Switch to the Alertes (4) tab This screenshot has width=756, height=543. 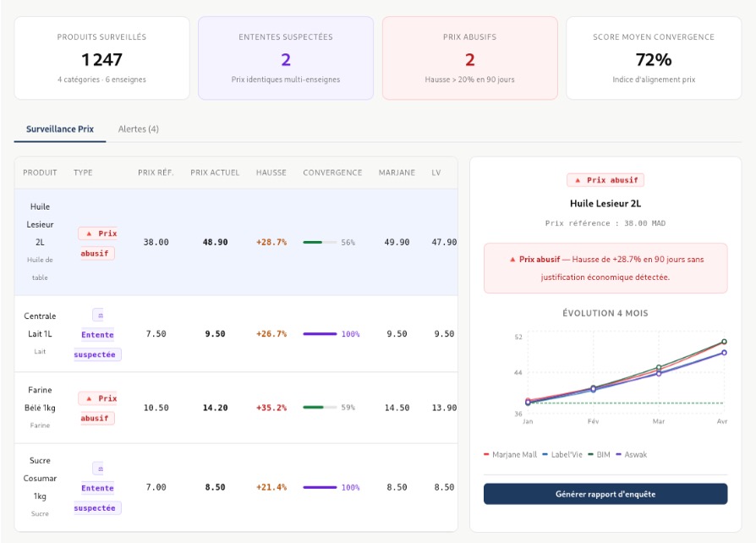pos(138,129)
